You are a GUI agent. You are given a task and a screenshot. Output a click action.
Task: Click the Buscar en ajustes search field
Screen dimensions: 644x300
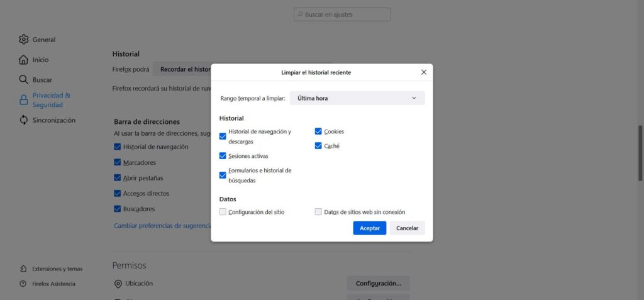[343, 14]
